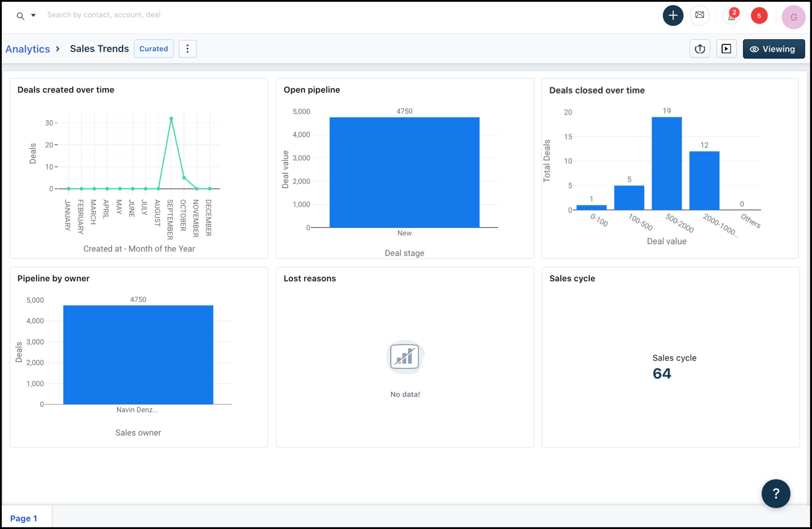
Task: Click the Pipeline by owner title
Action: pyautogui.click(x=53, y=278)
